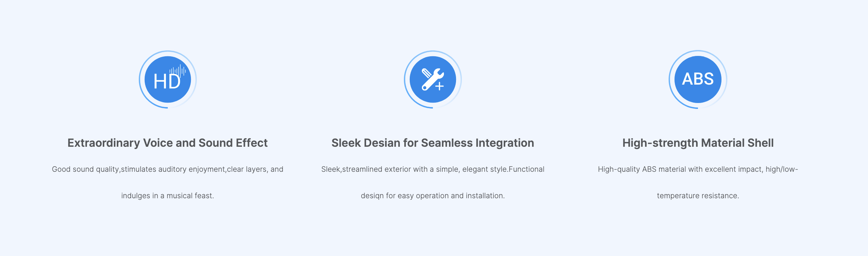Image resolution: width=868 pixels, height=256 pixels.
Task: Click the 'indulges in a musical feast' text
Action: [167, 196]
